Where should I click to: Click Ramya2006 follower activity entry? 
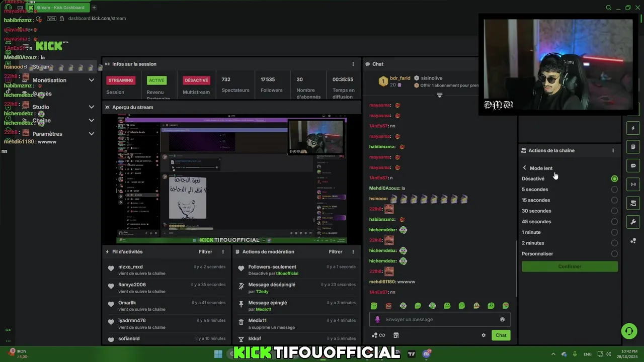tap(167, 288)
